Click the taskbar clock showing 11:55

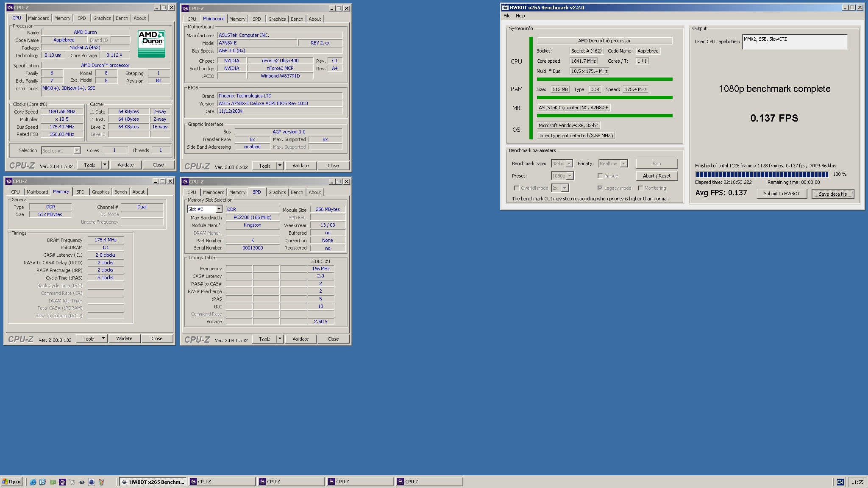857,482
